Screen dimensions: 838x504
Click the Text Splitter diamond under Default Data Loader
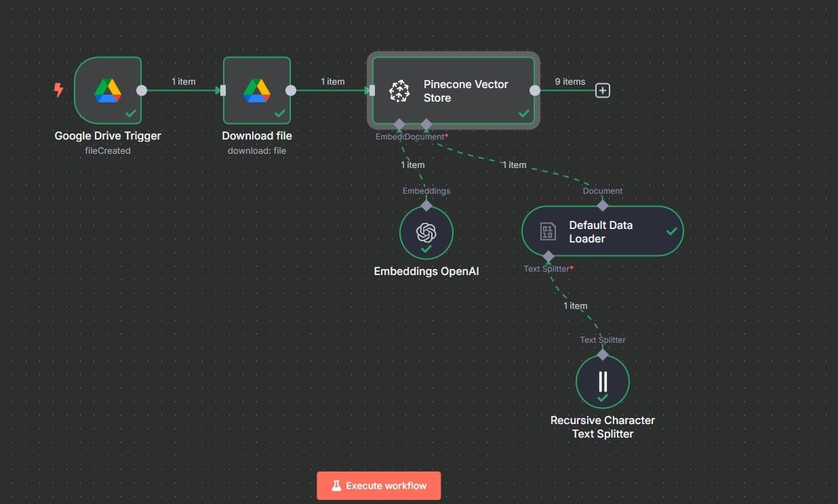click(548, 257)
